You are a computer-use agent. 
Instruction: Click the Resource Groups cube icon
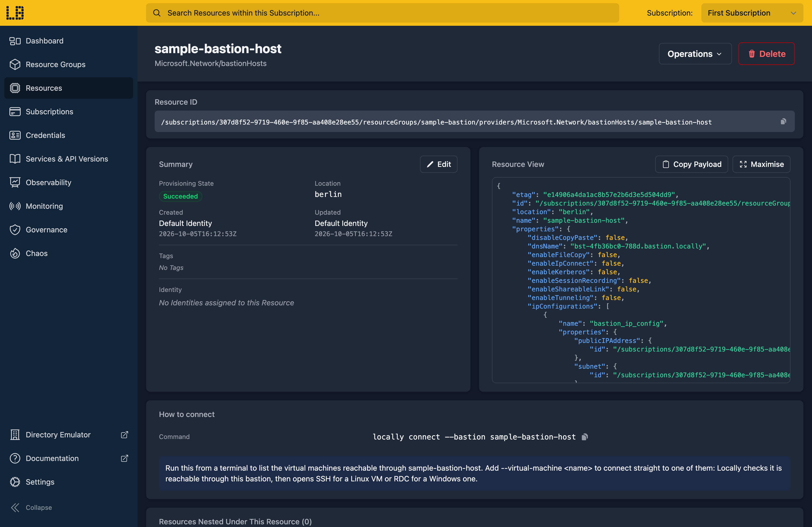(x=15, y=64)
